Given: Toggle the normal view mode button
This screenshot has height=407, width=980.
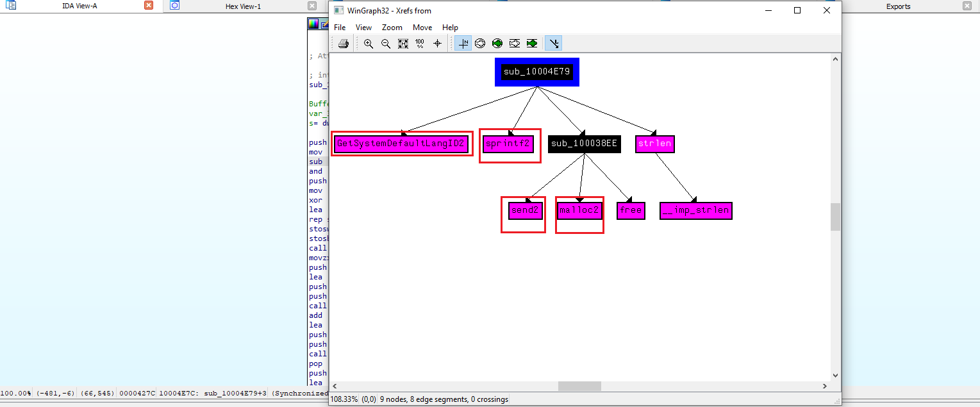Looking at the screenshot, I should pos(463,44).
